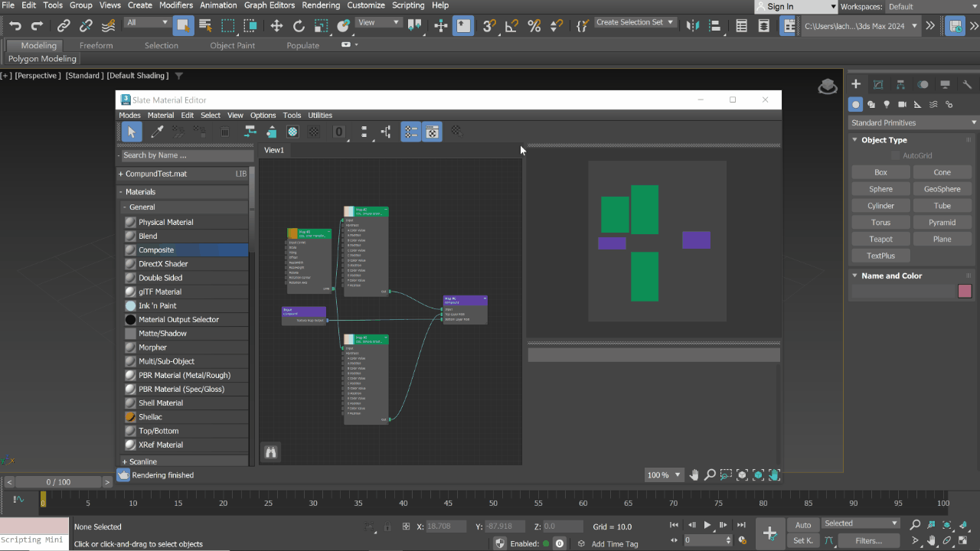Select the Pan hand tool in Slate navigation
This screenshot has width=980, height=551.
click(694, 475)
